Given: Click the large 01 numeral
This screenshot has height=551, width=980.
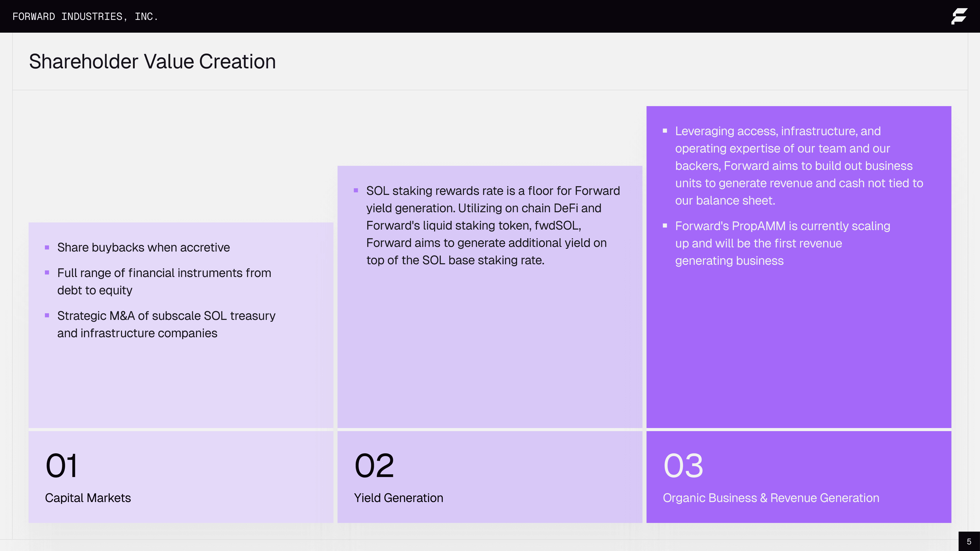Looking at the screenshot, I should click(x=62, y=466).
